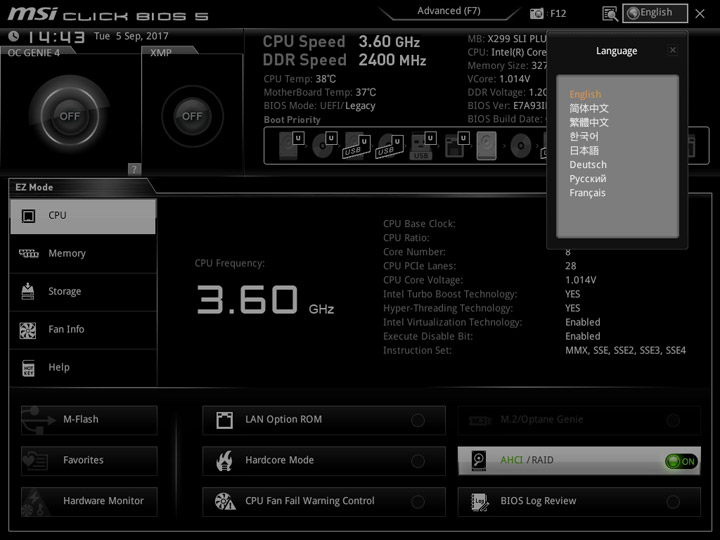Viewport: 720px width, 540px height.
Task: Click the CPU Fan Fail warning icon
Action: point(225,501)
